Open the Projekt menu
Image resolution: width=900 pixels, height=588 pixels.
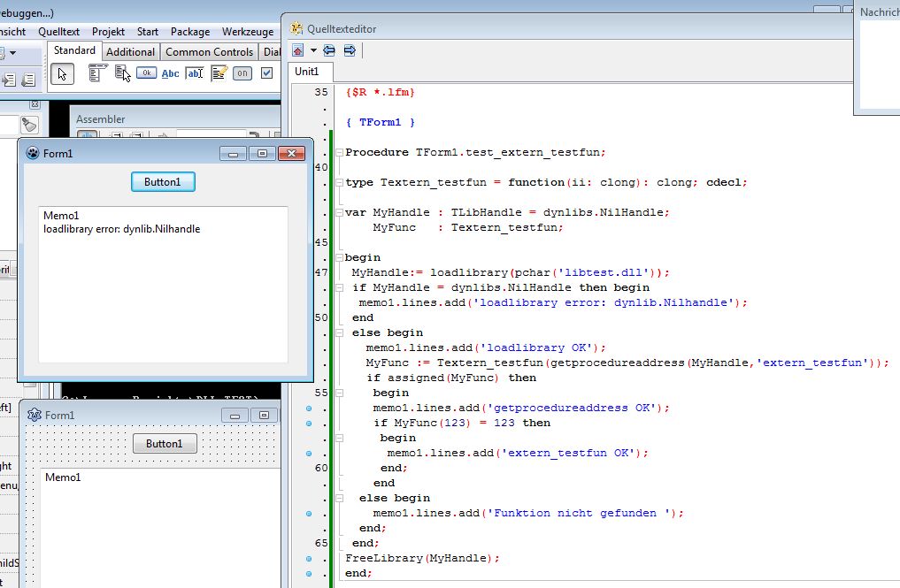108,31
